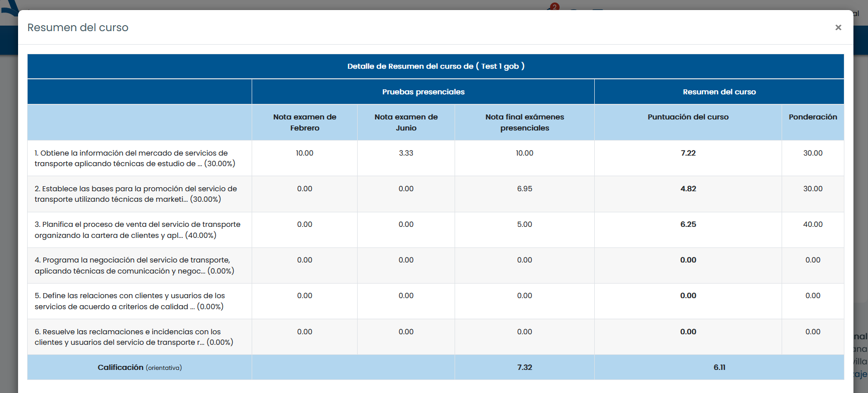Select the 'Resumen del curso' dialog title
868x393 pixels.
78,28
